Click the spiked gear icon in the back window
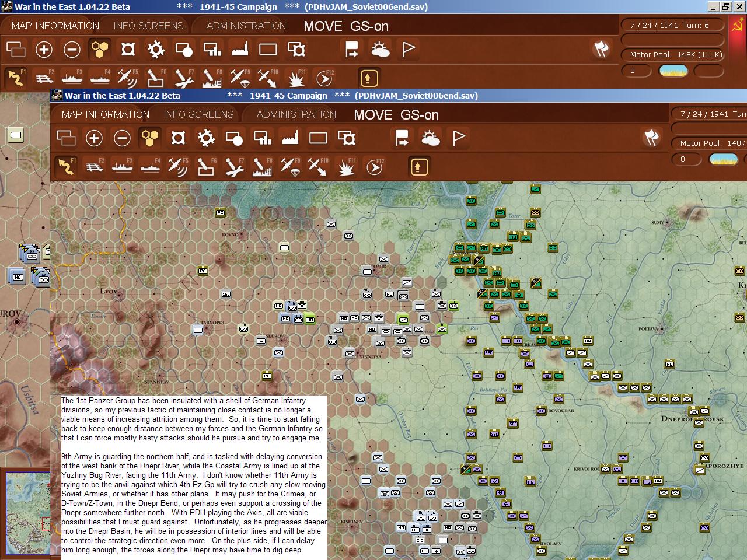Screen dimensions: 747x560 [156, 50]
